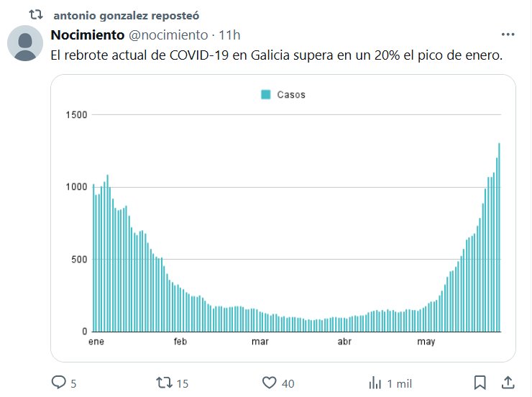Like the post with heart icon
This screenshot has width=532, height=397.
tap(270, 383)
